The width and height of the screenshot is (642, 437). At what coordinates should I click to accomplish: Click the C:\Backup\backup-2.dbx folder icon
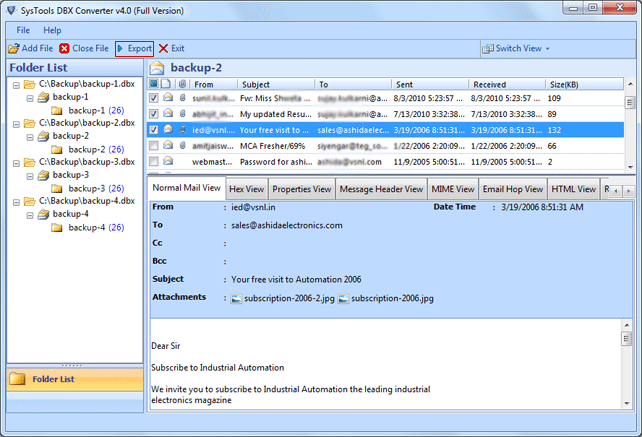29,123
